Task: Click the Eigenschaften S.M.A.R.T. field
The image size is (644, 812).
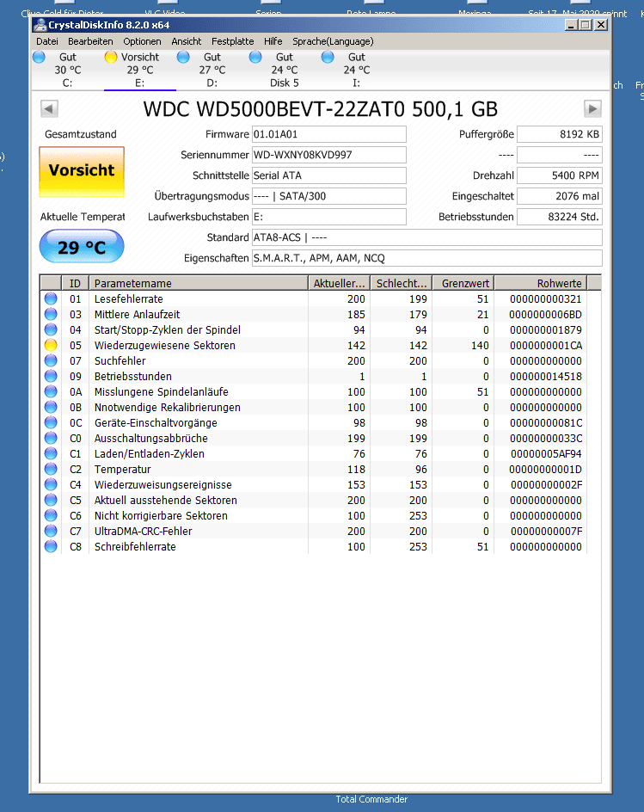Action: click(427, 258)
